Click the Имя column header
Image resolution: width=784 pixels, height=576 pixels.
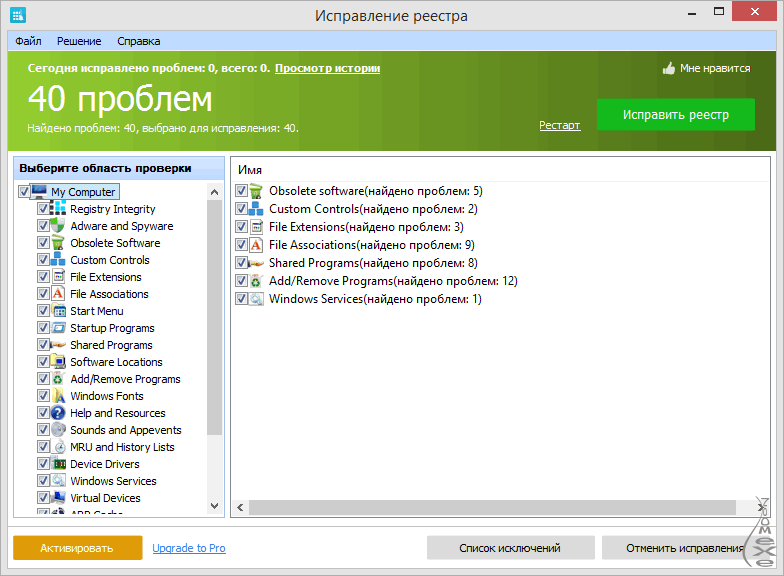tap(250, 170)
